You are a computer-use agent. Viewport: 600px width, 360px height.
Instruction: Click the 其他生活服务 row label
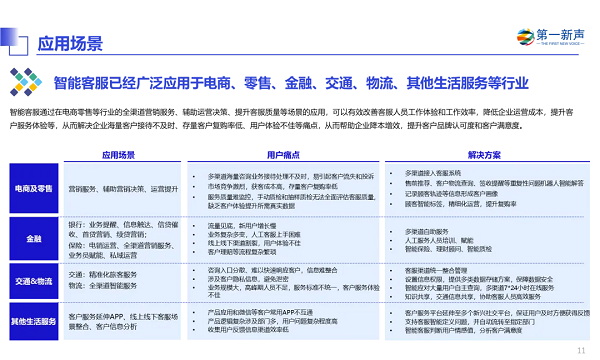click(x=34, y=321)
